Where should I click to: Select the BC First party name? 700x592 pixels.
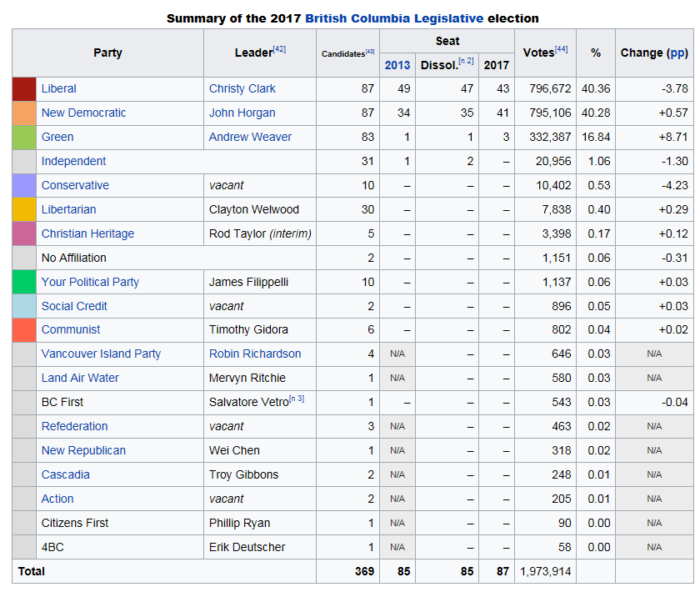tap(62, 402)
